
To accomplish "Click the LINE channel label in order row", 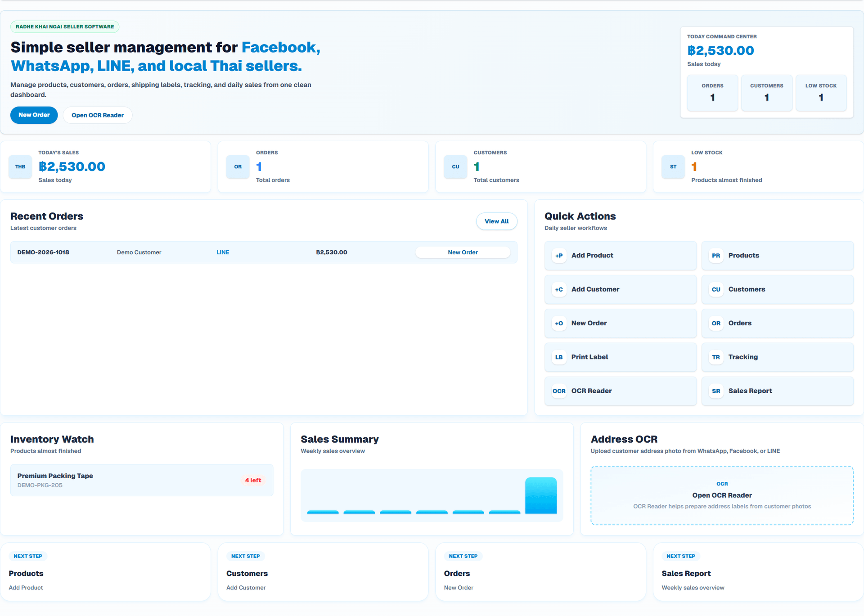I will point(223,252).
